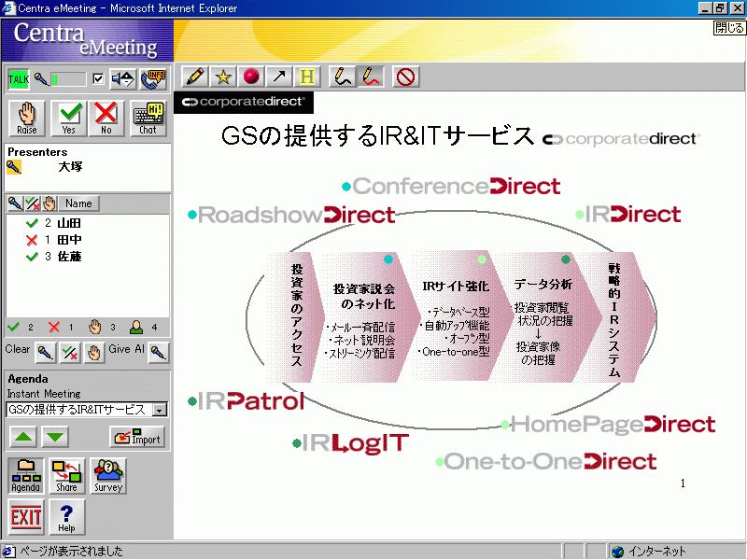747x560 pixels.
Task: Pick the red ball pointer tool
Action: coord(251,77)
